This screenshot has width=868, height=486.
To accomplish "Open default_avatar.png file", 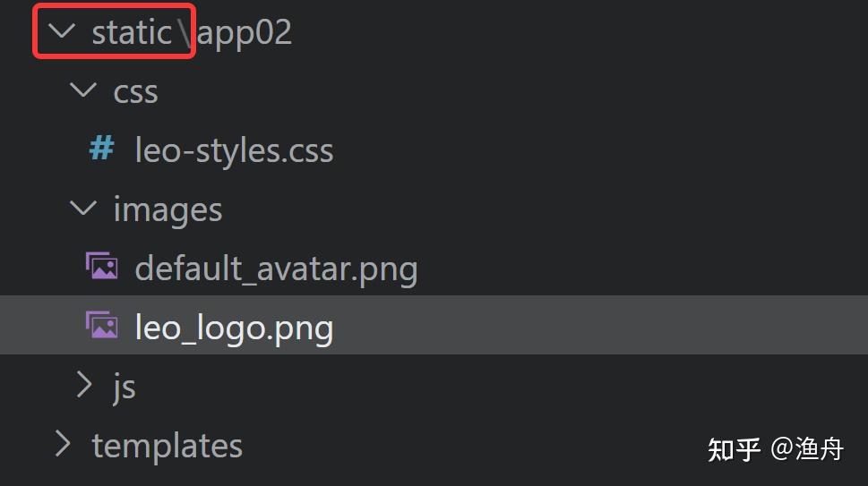I will pyautogui.click(x=276, y=269).
